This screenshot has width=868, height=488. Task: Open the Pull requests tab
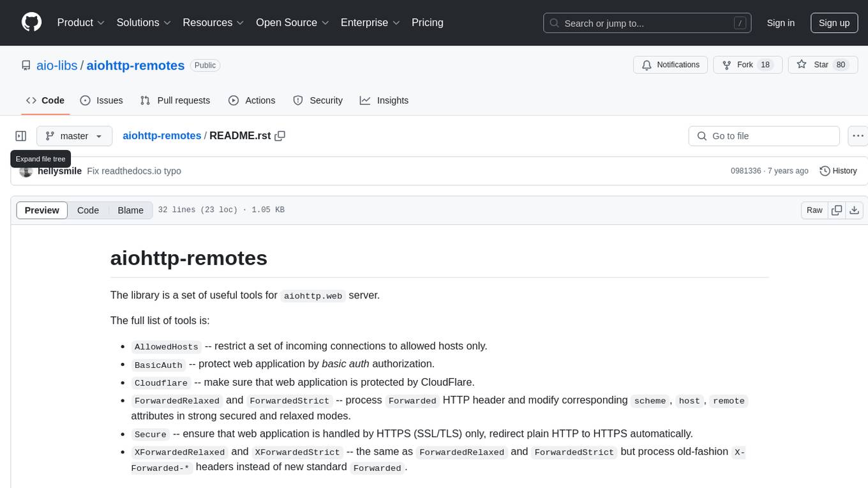point(175,100)
